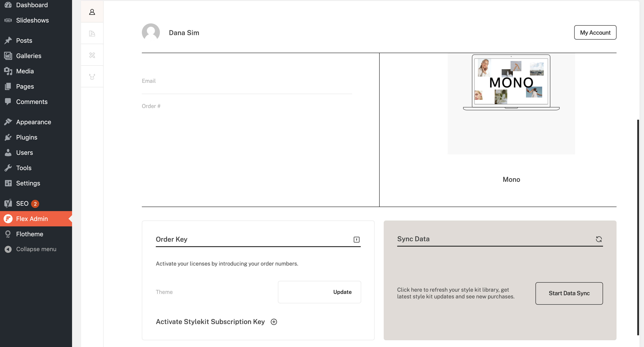Viewport: 644px width, 347px height.
Task: Open the style kits sidebar icon
Action: (92, 34)
